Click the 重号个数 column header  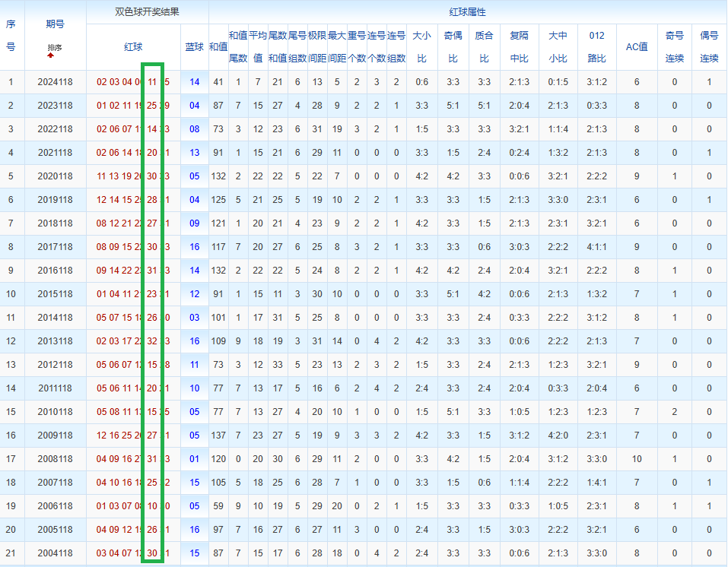[357, 47]
